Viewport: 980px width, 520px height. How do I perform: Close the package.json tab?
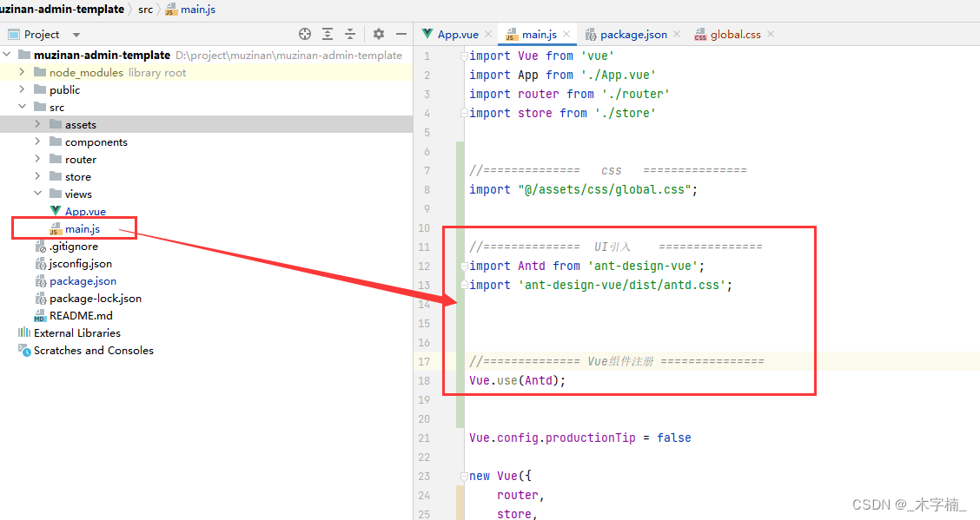point(677,35)
